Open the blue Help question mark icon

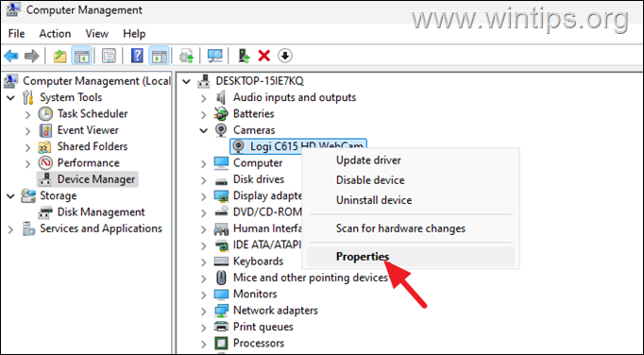click(137, 56)
